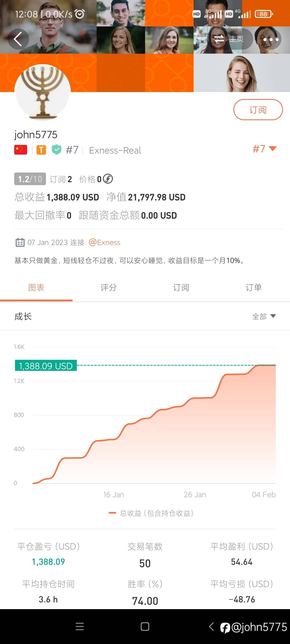The height and width of the screenshot is (644, 290).
Task: Open the three-dot more options menu
Action: (271, 39)
